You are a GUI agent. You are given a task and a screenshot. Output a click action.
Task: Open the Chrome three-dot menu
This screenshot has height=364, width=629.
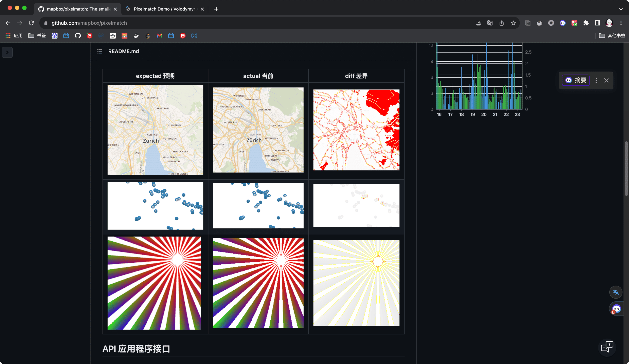(621, 23)
